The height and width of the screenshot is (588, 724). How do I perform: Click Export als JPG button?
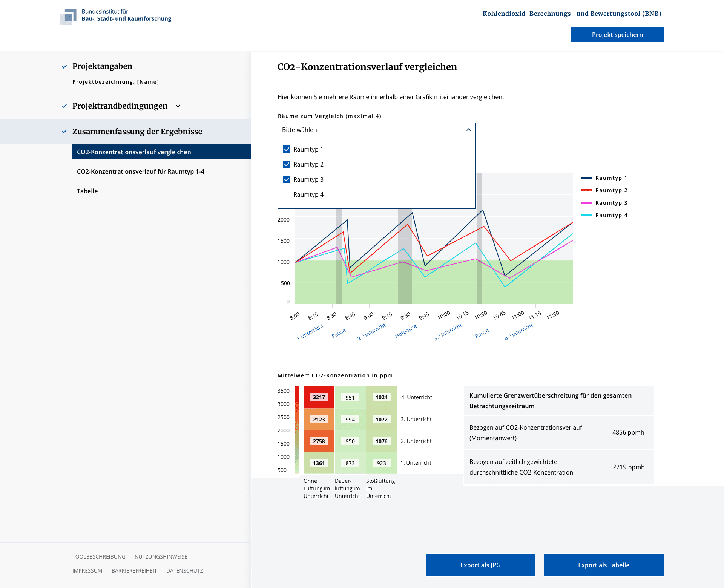tap(480, 565)
